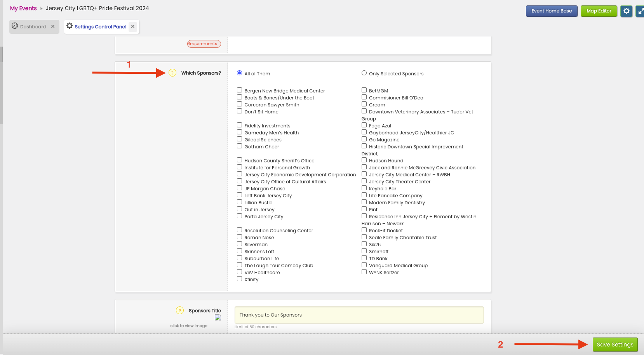This screenshot has width=644, height=355.
Task: Tick the WYNK Seltzer checkbox
Action: pos(364,272)
